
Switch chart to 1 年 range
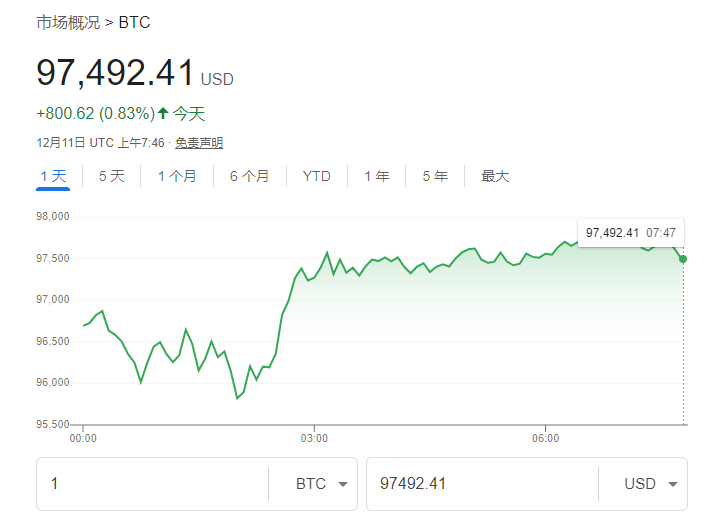pos(377,176)
